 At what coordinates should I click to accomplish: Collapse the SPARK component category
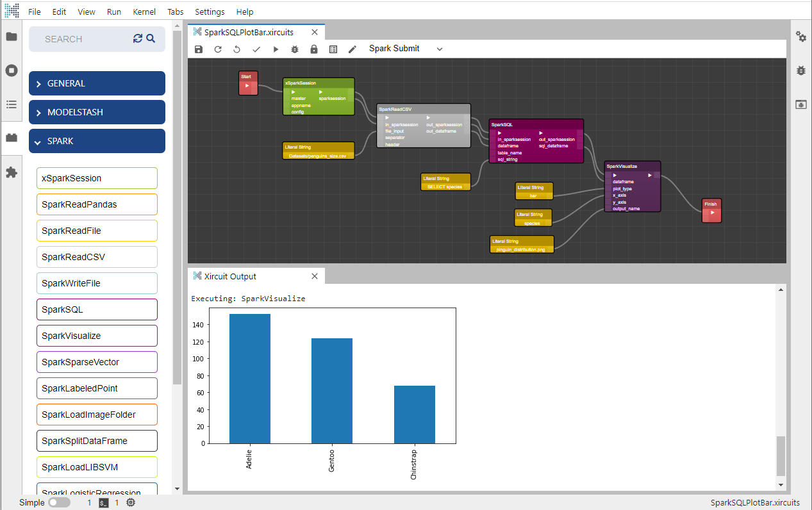(97, 141)
